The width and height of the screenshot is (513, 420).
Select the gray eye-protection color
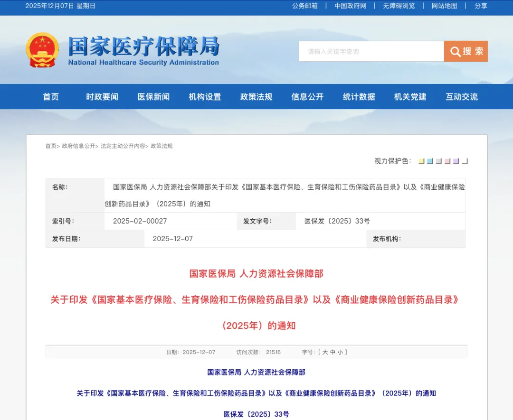[438, 161]
